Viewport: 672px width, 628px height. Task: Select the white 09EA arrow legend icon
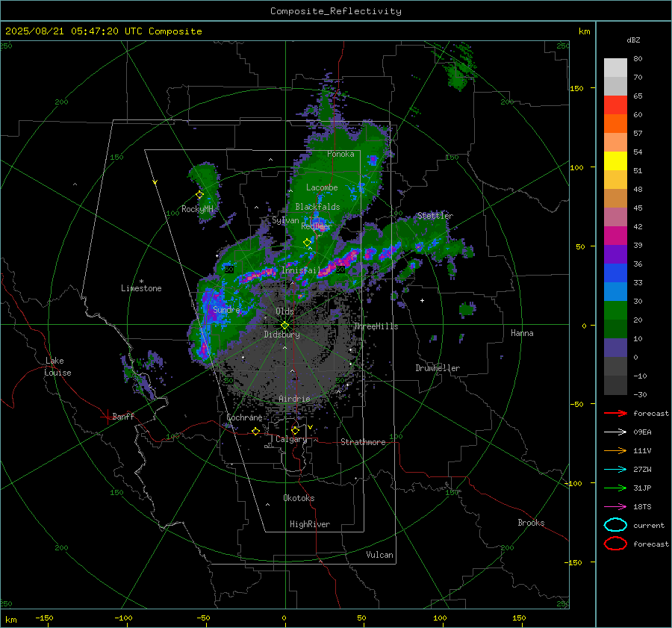tap(615, 432)
